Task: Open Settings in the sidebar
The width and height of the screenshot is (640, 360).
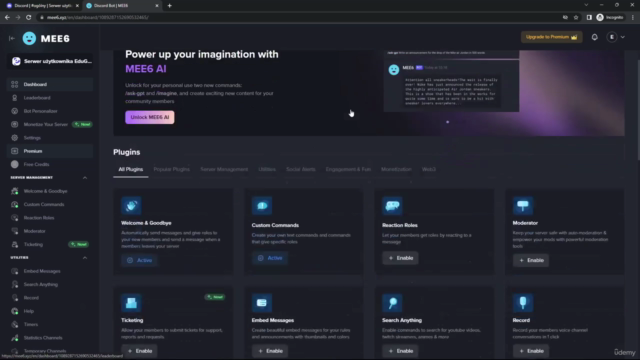Action: 50,138
